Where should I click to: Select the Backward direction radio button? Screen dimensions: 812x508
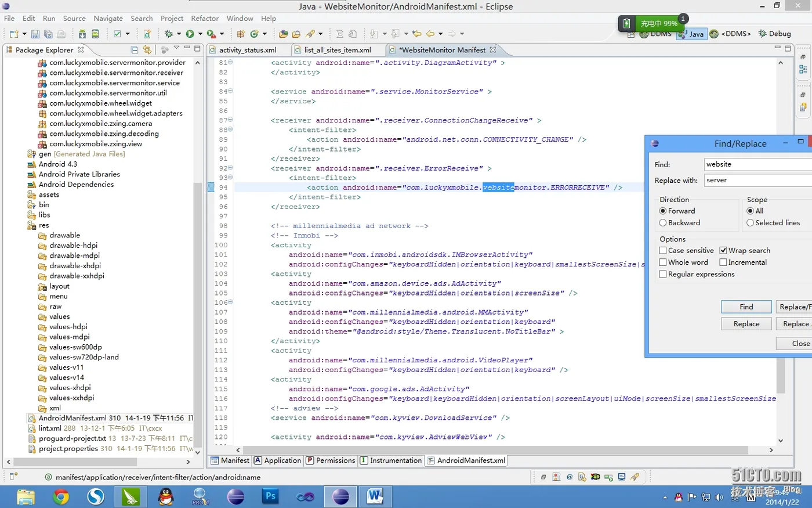click(x=663, y=223)
